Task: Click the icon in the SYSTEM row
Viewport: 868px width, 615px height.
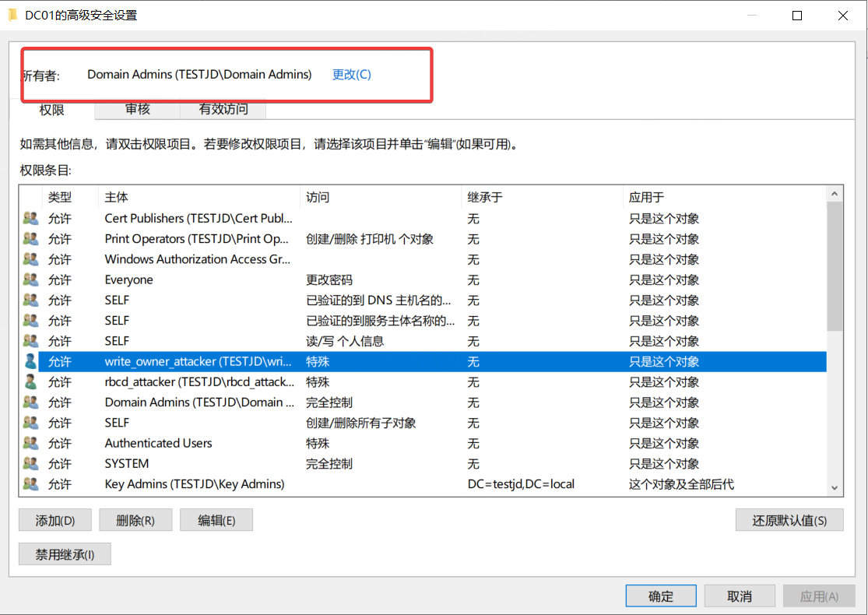Action: tap(30, 463)
